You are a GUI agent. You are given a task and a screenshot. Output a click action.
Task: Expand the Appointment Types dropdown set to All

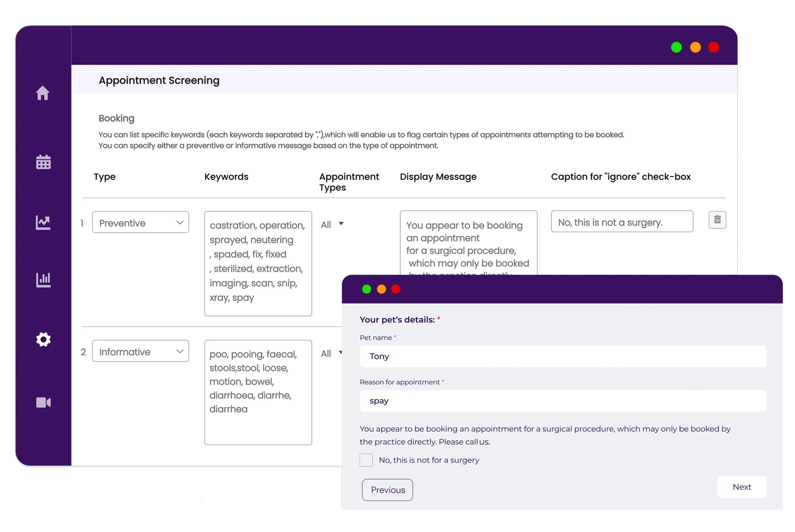point(332,224)
